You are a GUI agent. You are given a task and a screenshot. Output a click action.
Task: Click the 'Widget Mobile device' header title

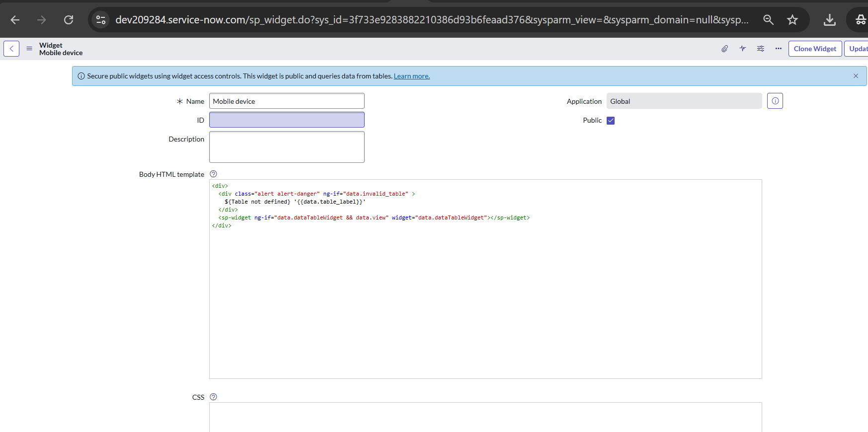61,49
